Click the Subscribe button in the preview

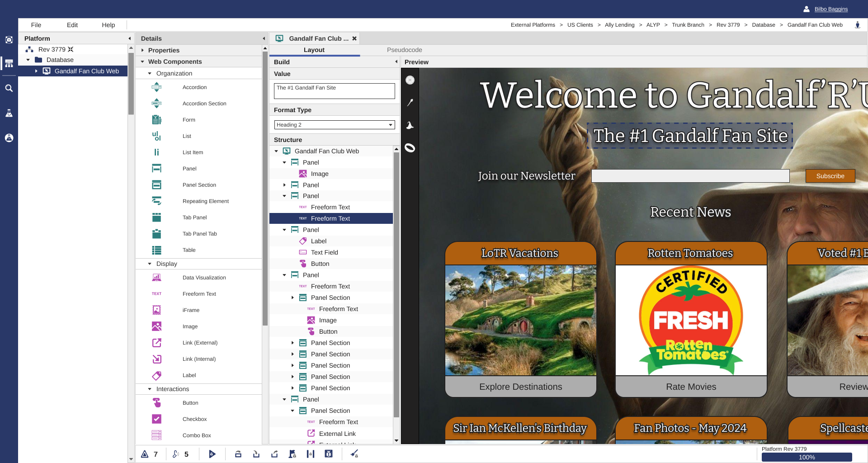coord(830,176)
